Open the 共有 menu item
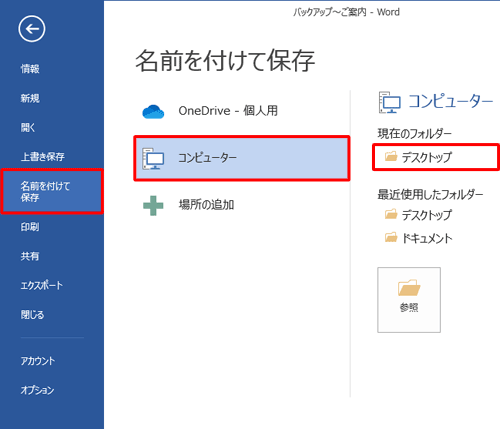Screen dimensions: 500x429 click(30, 256)
